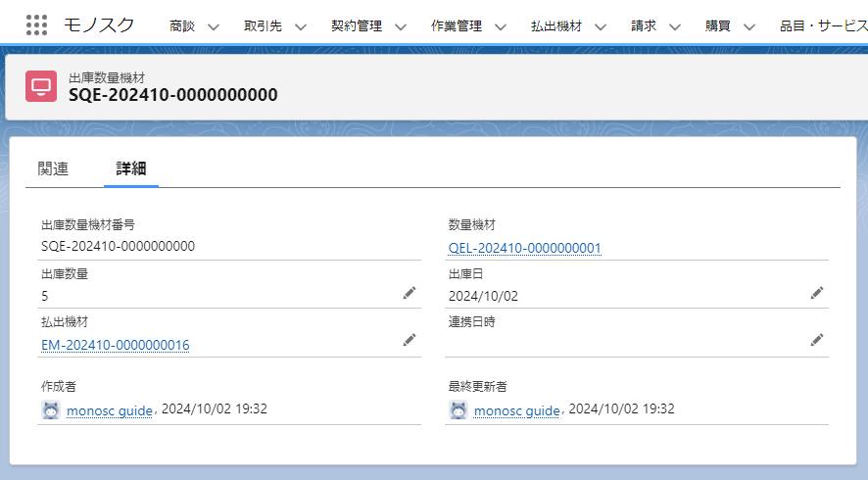Expand the 契約管理 menu chevron
This screenshot has height=480, width=868.
[402, 26]
